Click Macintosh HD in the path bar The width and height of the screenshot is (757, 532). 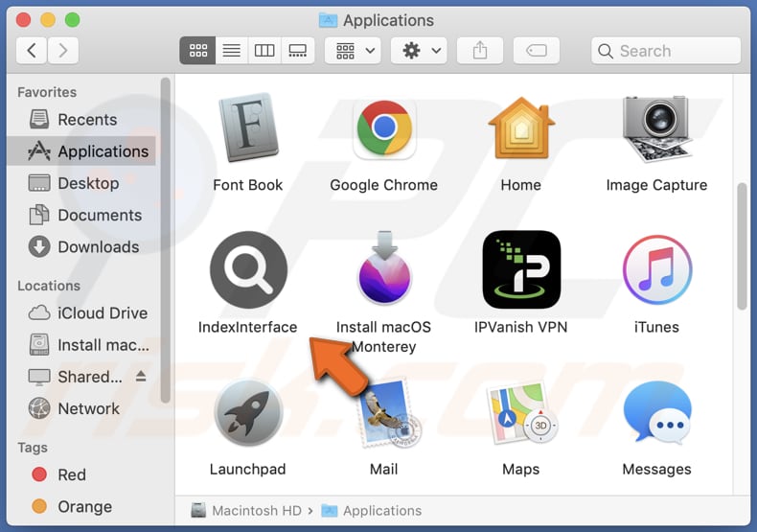(x=246, y=510)
